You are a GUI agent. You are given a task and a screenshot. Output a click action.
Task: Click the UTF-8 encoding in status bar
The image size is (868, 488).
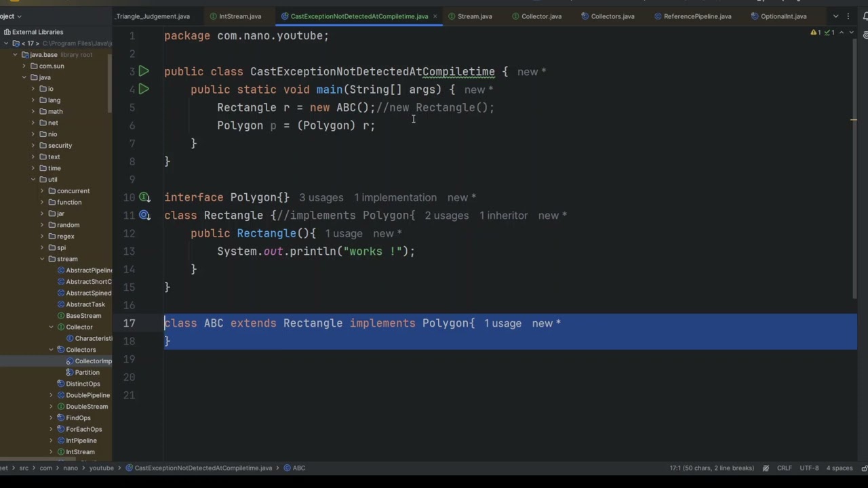click(810, 468)
